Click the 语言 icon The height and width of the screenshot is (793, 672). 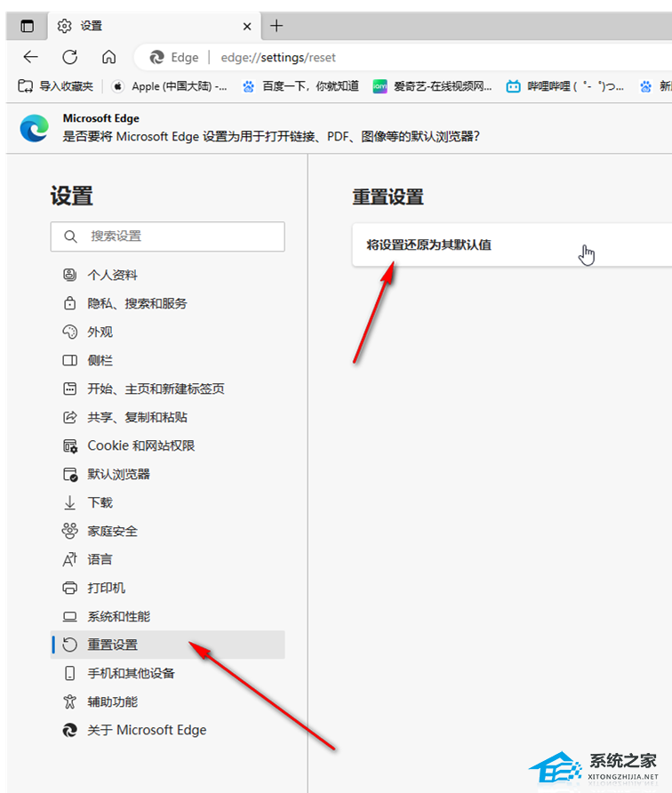[70, 559]
